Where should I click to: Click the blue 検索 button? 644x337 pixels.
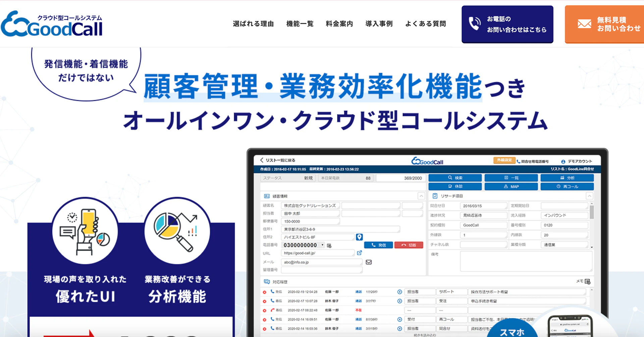(x=455, y=178)
